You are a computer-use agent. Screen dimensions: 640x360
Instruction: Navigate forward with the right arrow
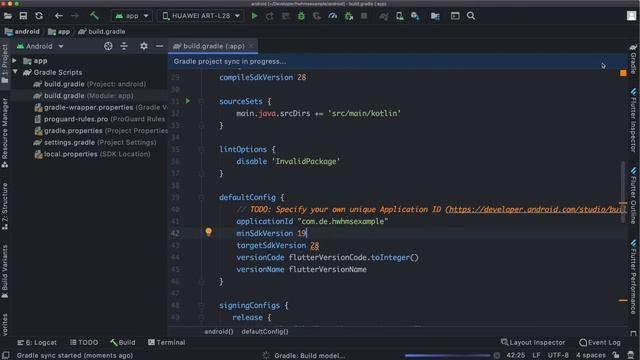click(x=75, y=16)
